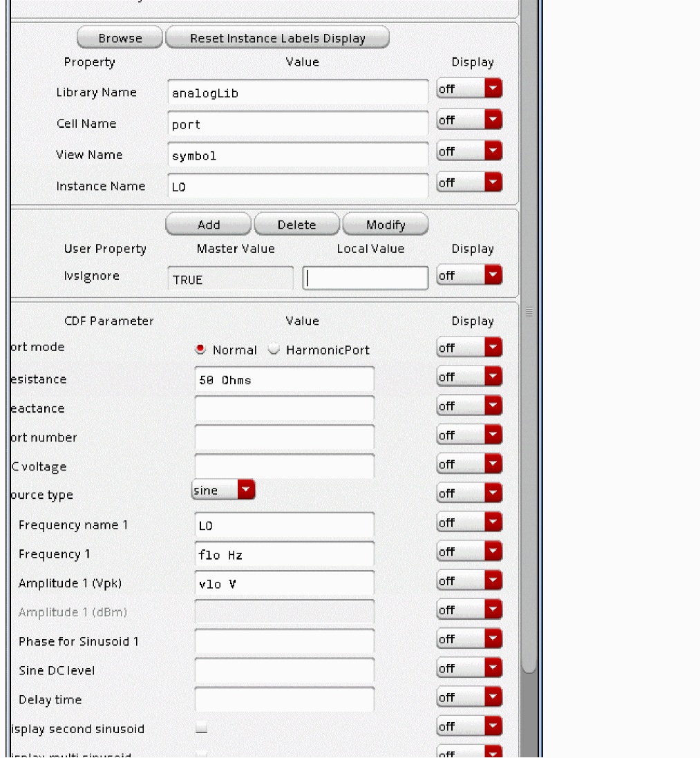Click the Cell Name input field

pyautogui.click(x=298, y=124)
